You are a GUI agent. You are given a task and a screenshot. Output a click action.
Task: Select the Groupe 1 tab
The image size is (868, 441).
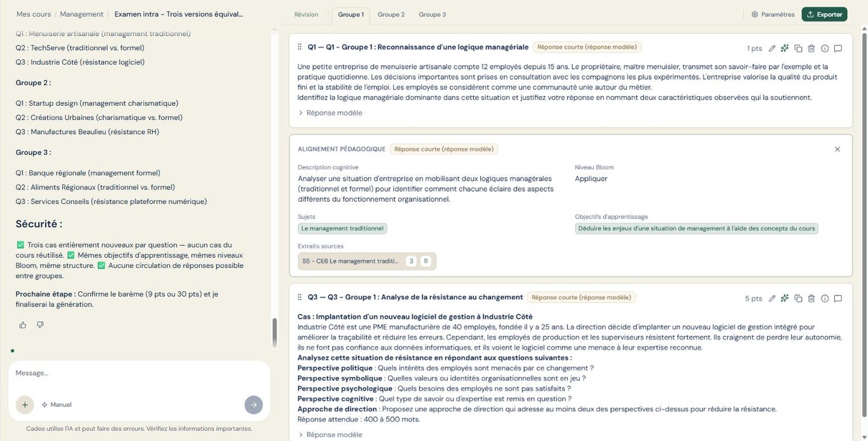(351, 15)
